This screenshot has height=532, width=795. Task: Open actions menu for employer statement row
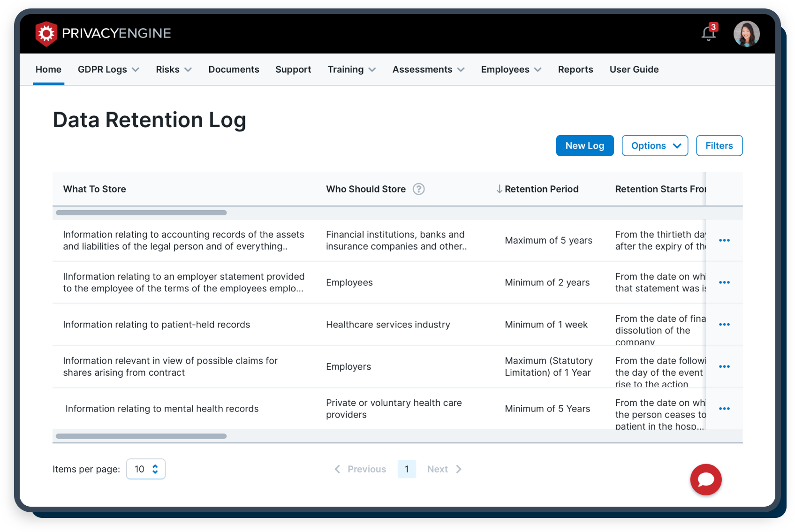[725, 282]
